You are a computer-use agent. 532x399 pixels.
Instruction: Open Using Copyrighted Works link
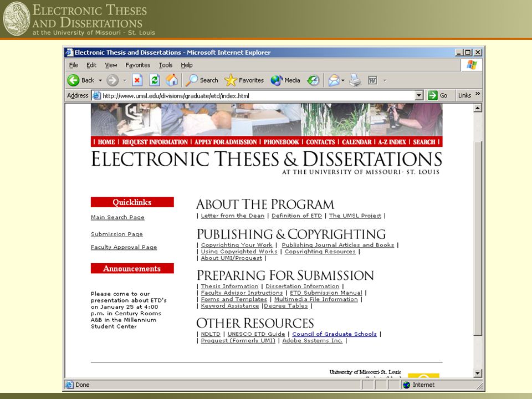click(239, 252)
